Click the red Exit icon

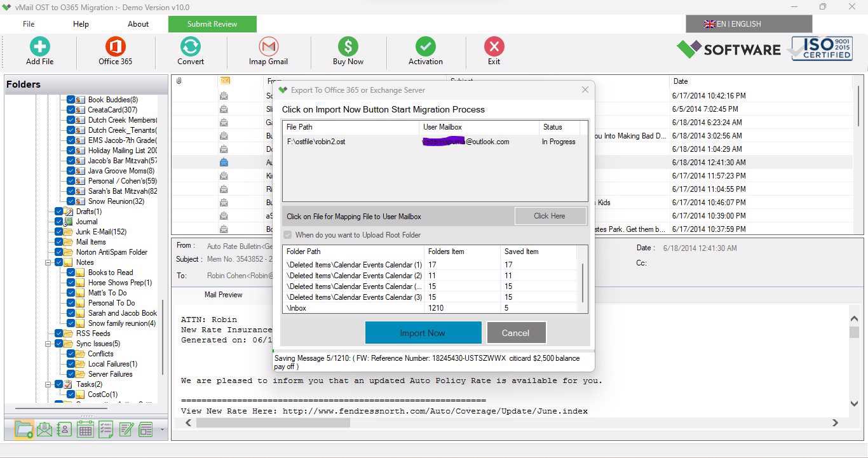[494, 47]
